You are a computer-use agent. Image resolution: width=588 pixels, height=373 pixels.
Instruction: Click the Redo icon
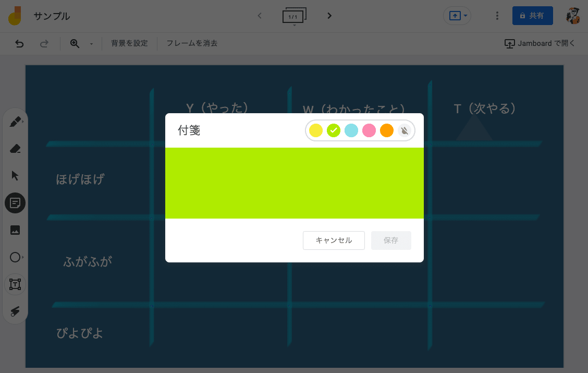[45, 44]
